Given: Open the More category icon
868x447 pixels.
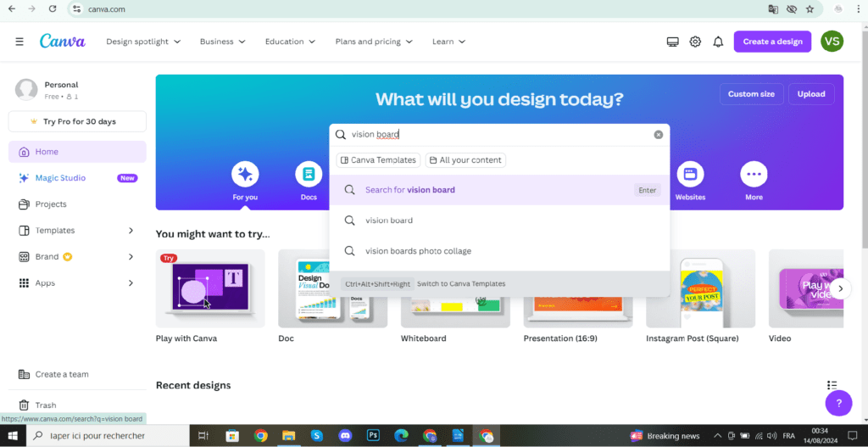Looking at the screenshot, I should (754, 175).
